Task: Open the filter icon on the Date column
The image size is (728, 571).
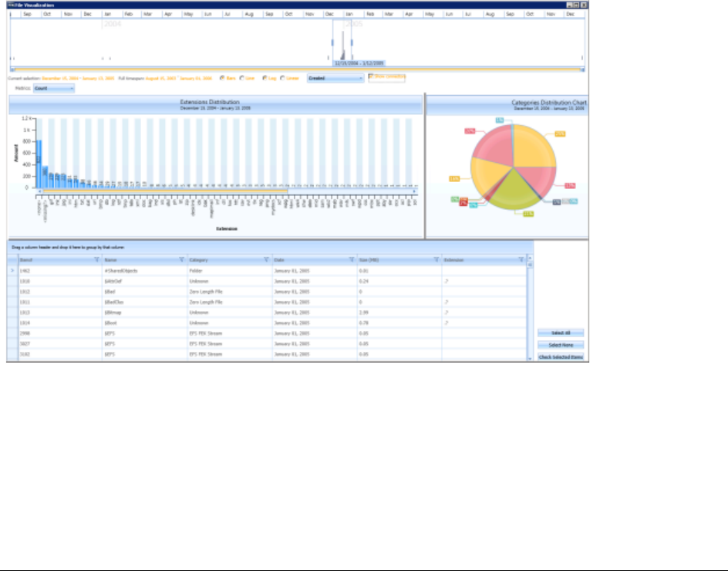Action: (352, 260)
